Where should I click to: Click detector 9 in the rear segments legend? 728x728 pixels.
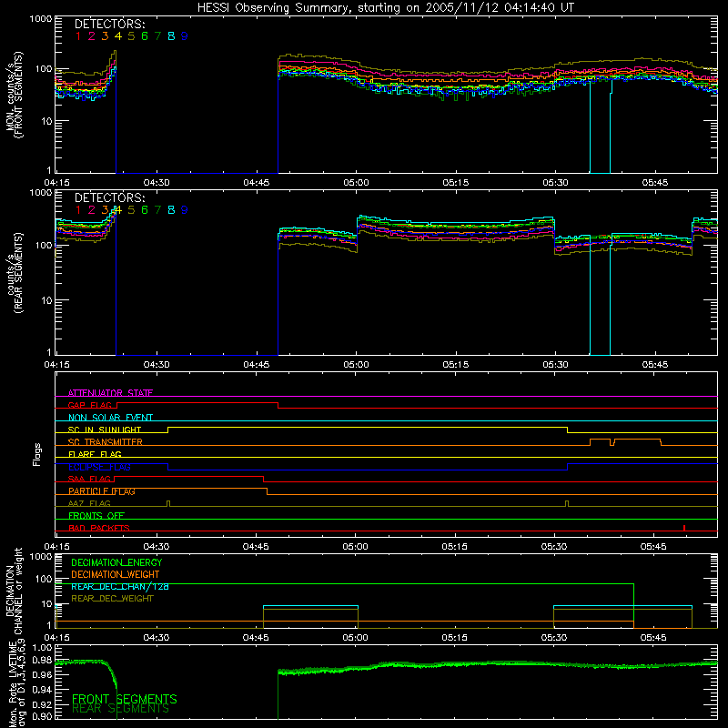point(185,210)
